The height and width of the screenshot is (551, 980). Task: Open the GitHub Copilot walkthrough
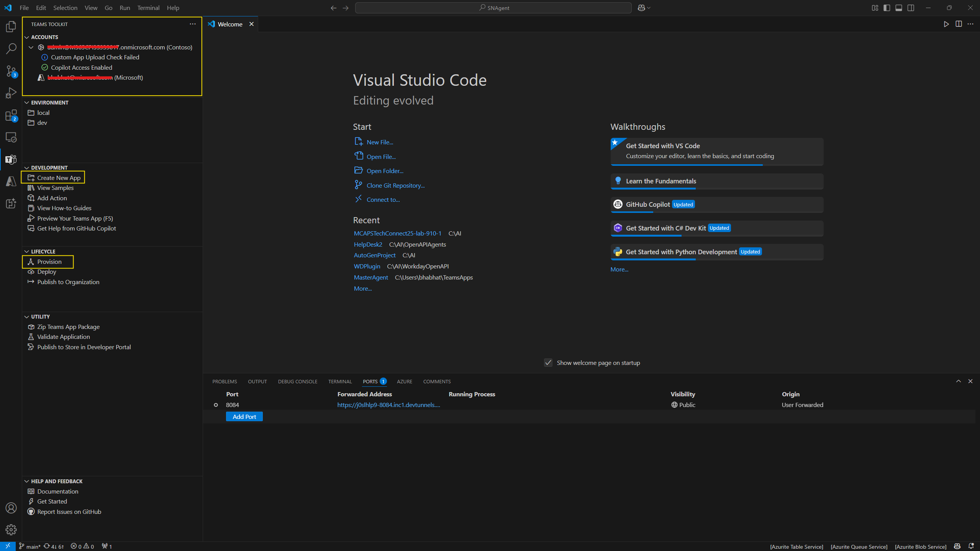click(717, 204)
